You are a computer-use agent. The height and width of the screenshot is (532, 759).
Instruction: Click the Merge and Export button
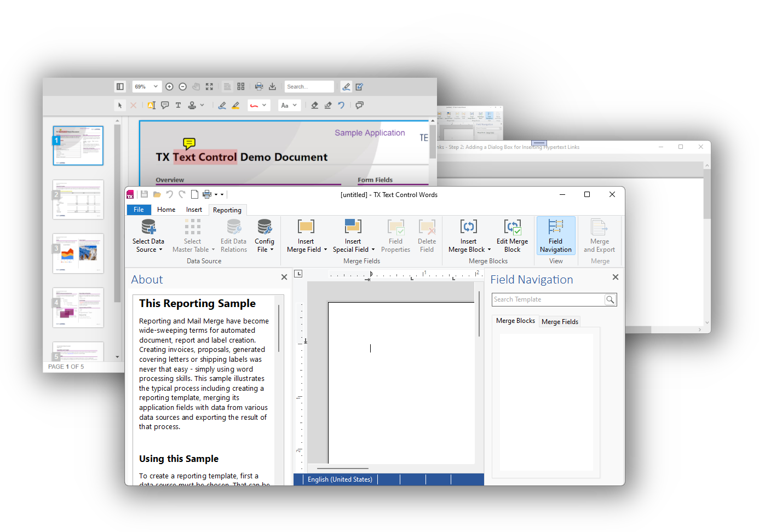pos(600,236)
